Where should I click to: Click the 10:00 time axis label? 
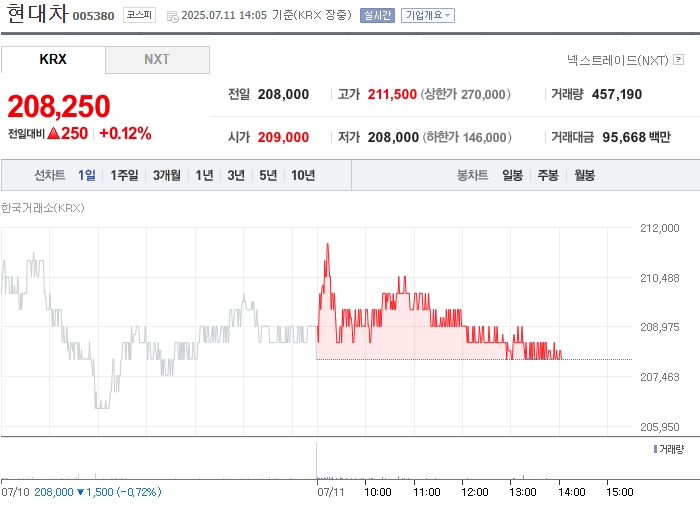378,492
